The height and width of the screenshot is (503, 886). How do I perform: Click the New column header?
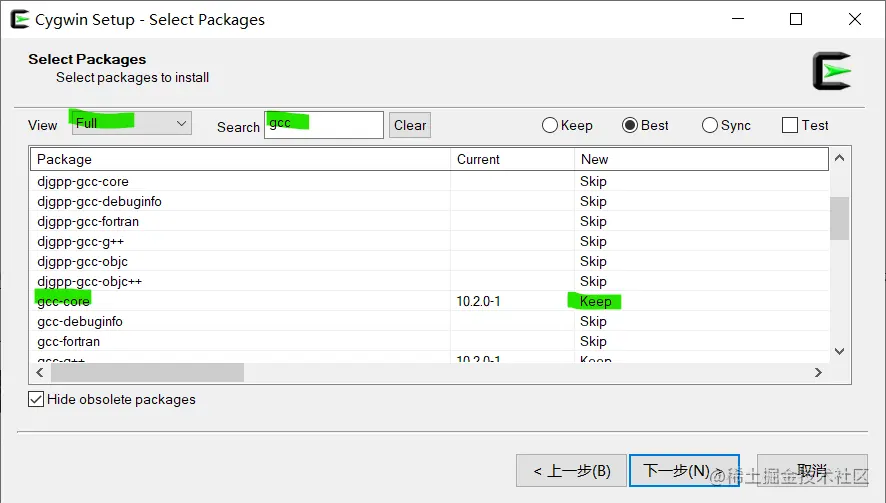coord(701,159)
